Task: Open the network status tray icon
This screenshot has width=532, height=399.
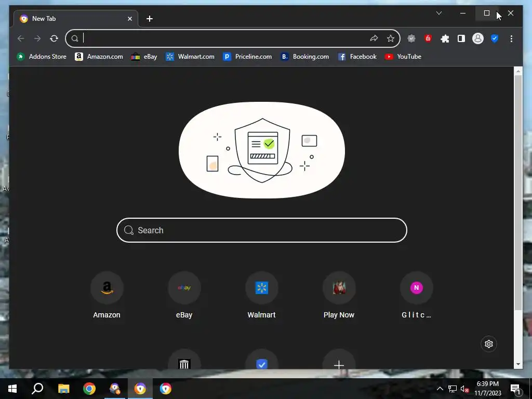Action: pos(453,389)
